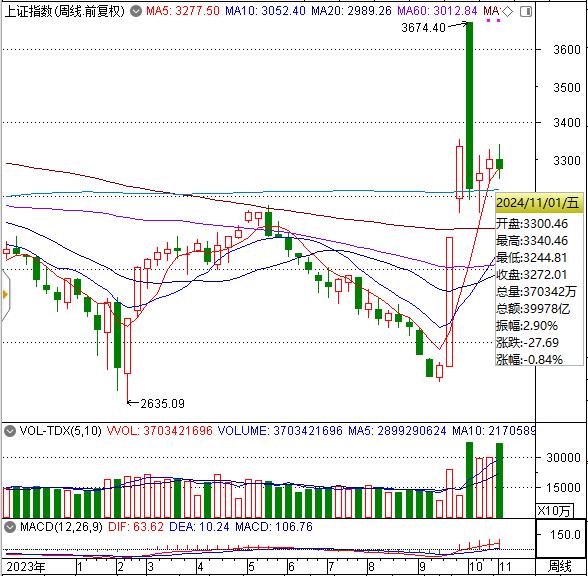Select MA5 value label in the header

tap(183, 11)
